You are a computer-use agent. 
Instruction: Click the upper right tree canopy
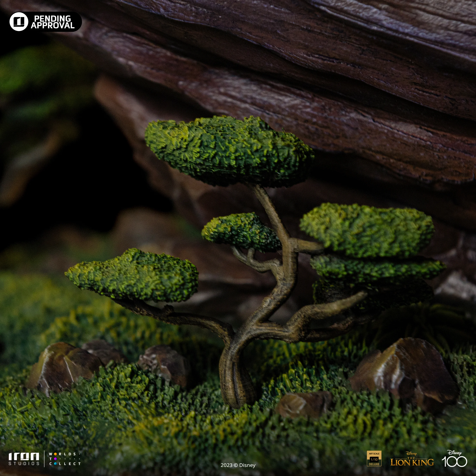[367, 229]
